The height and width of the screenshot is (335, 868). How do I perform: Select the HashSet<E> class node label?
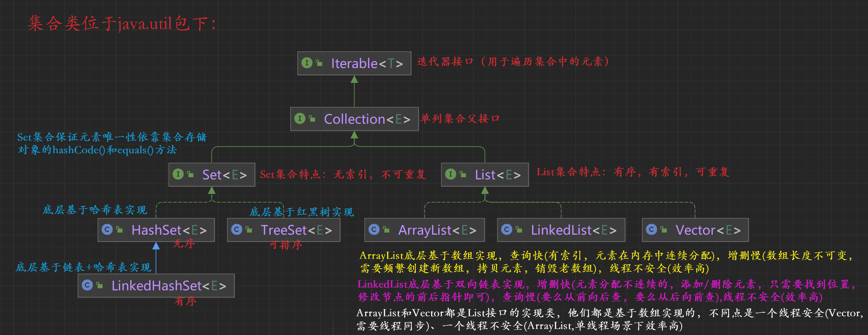[x=169, y=230]
